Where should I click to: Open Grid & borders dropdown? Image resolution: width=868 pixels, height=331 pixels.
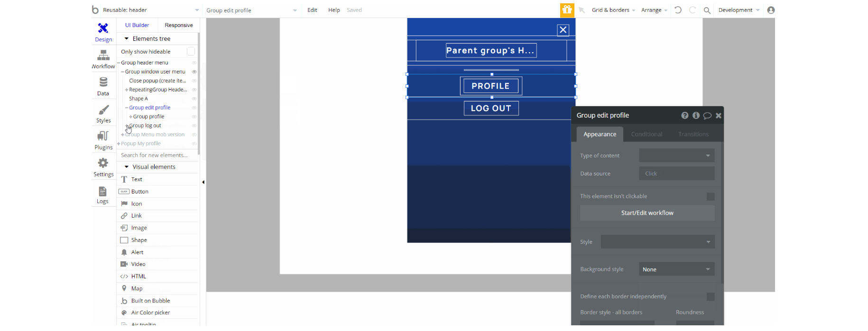click(613, 10)
